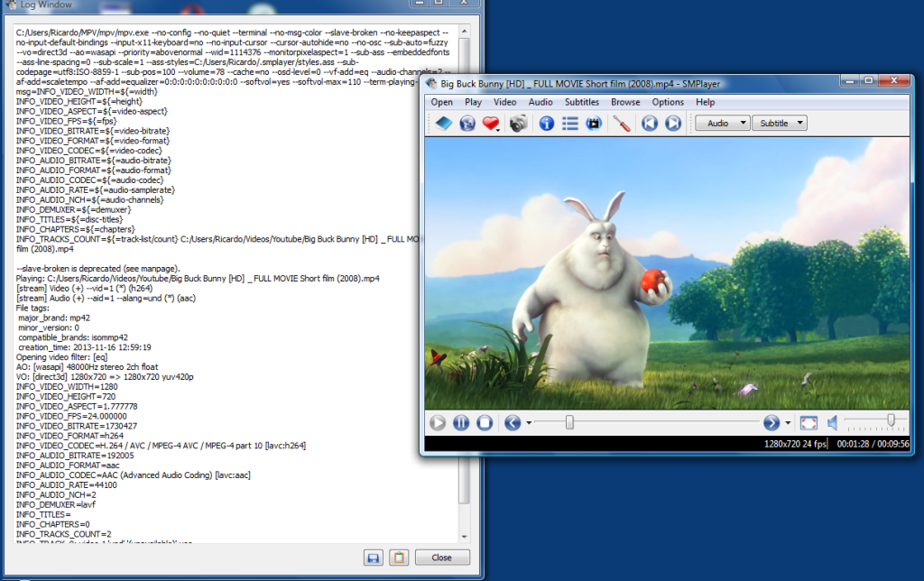Open favorites with the red heart icon

pyautogui.click(x=490, y=124)
